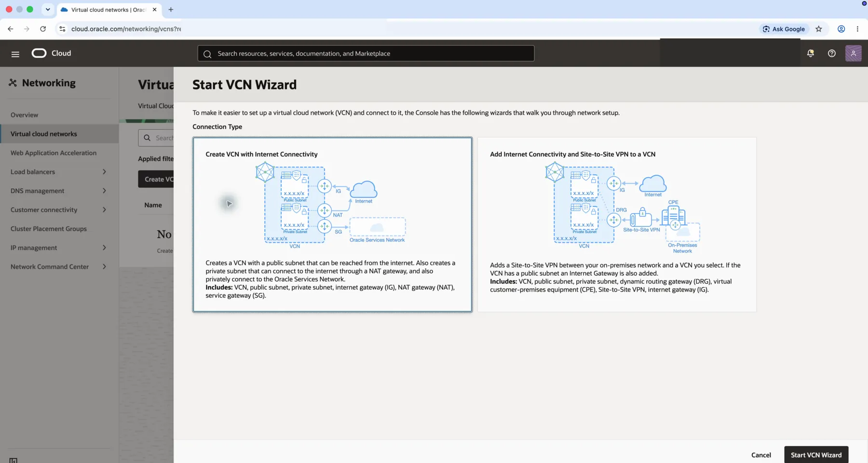The image size is (868, 463).
Task: Click the collapse sidebar icon at bottom left
Action: pyautogui.click(x=14, y=460)
